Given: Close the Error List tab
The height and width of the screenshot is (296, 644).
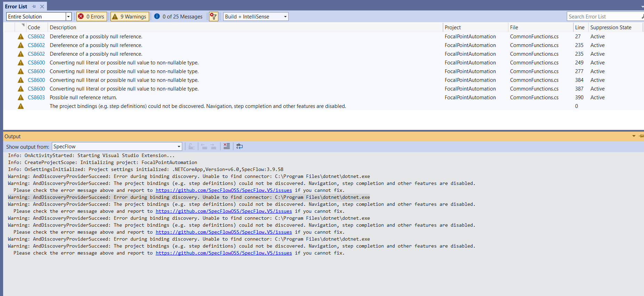Looking at the screenshot, I should pyautogui.click(x=42, y=6).
